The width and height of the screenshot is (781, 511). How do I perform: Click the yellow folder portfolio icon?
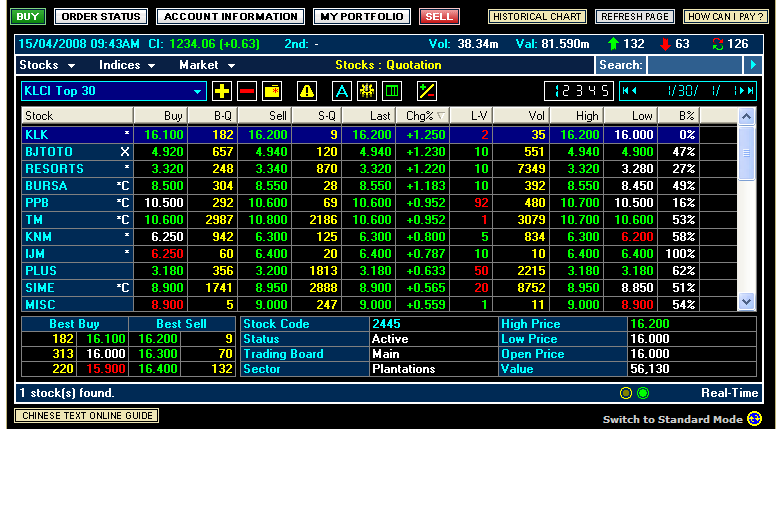click(272, 91)
